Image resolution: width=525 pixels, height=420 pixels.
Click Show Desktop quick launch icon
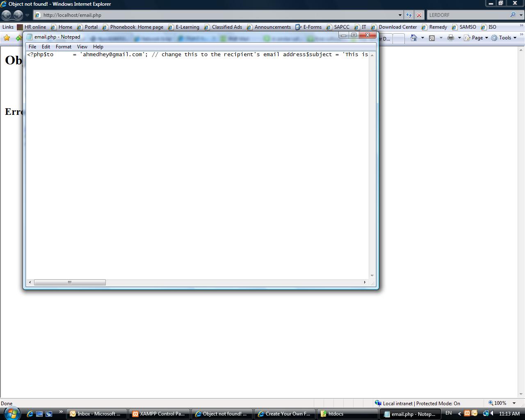(39, 414)
